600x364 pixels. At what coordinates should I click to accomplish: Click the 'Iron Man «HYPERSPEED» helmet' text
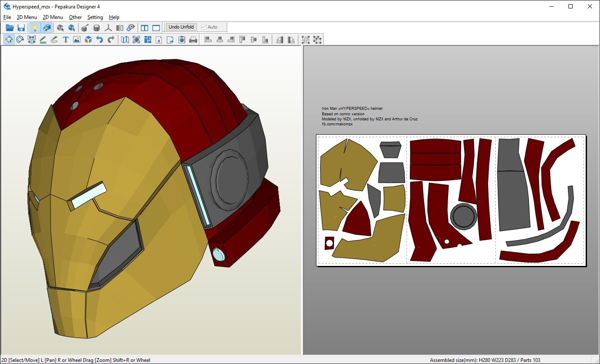352,109
